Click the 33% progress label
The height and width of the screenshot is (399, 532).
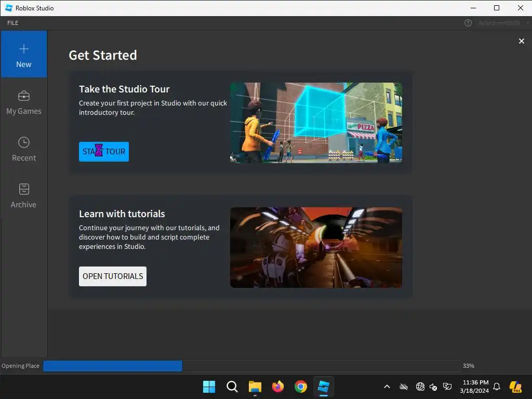(x=469, y=366)
